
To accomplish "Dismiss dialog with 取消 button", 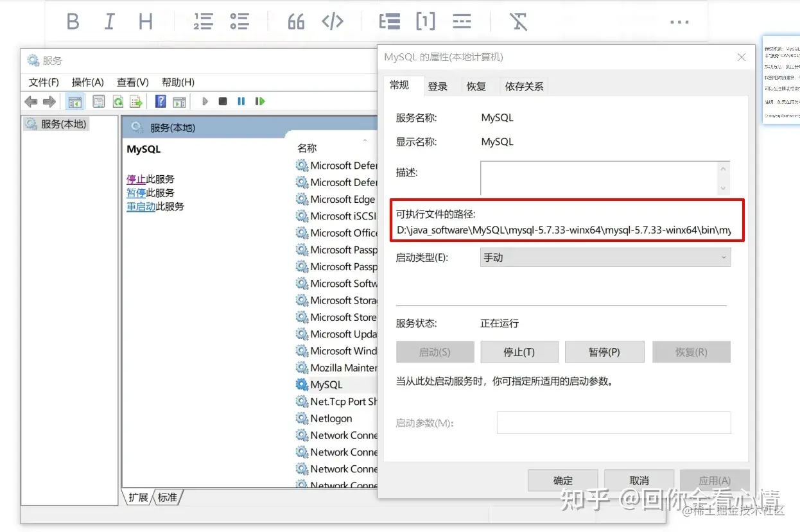I will 639,480.
